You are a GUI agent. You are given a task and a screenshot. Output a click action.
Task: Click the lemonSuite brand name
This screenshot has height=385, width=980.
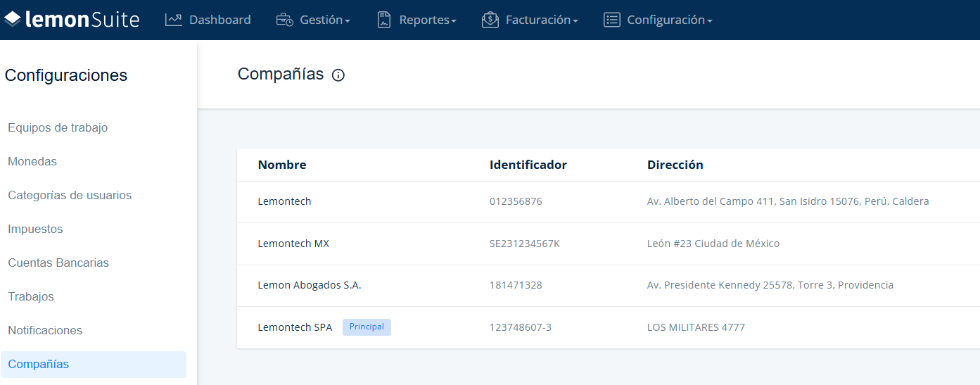click(x=82, y=20)
